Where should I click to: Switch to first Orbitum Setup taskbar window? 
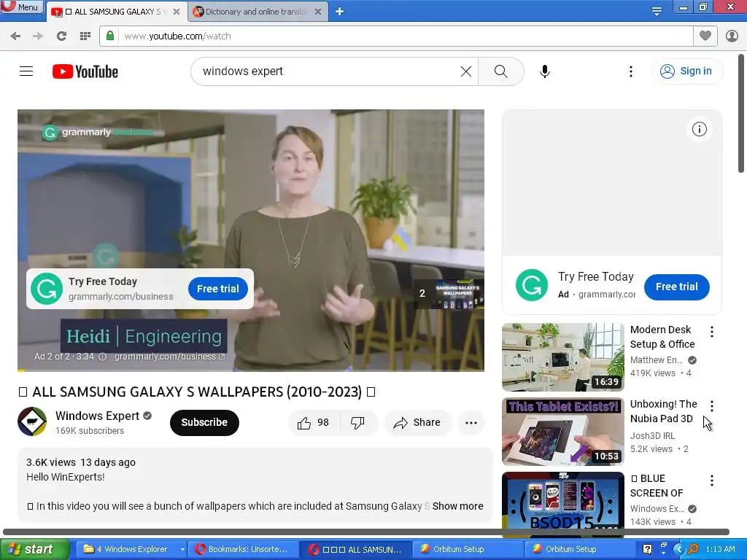tap(467, 549)
